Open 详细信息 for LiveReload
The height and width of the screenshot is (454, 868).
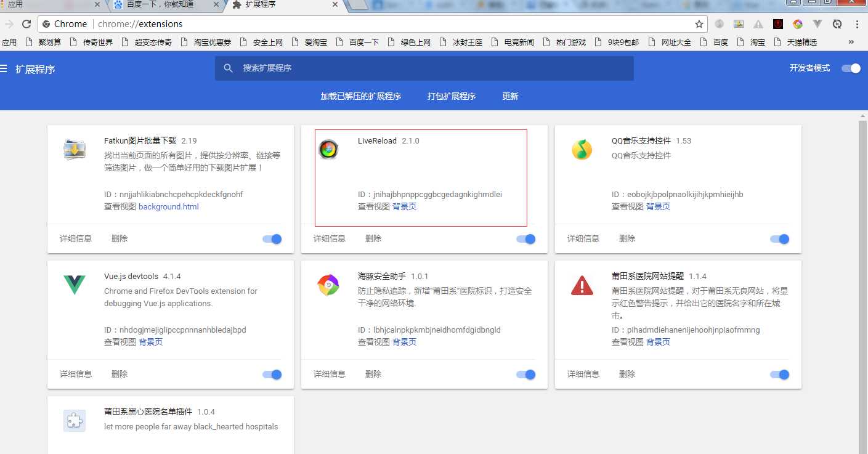[330, 238]
